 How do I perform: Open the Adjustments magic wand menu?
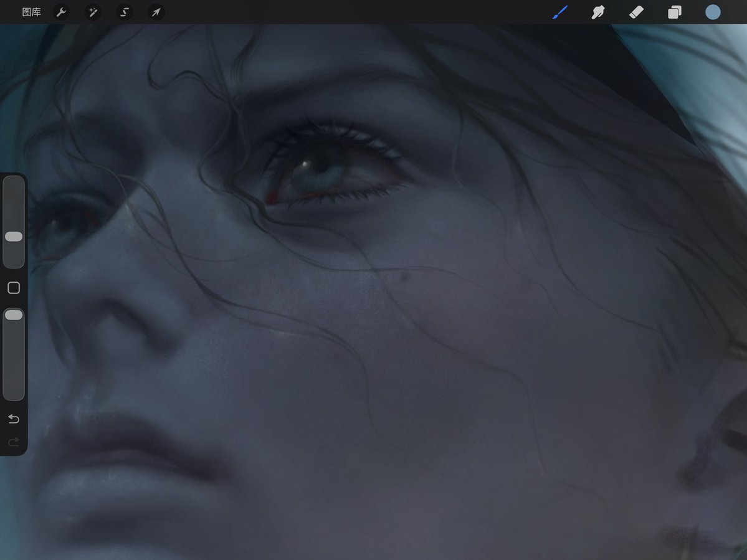(x=93, y=12)
